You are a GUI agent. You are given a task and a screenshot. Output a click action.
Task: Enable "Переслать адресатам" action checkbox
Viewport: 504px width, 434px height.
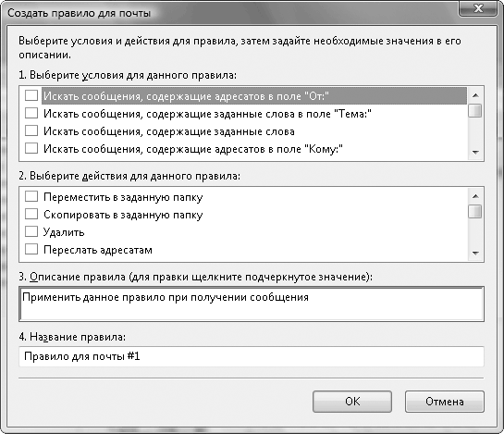(31, 249)
